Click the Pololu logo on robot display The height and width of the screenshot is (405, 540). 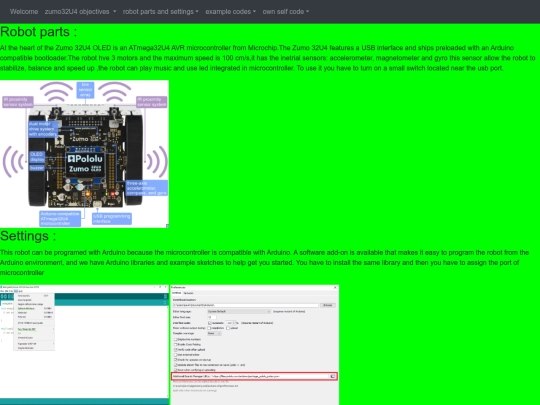(85, 159)
